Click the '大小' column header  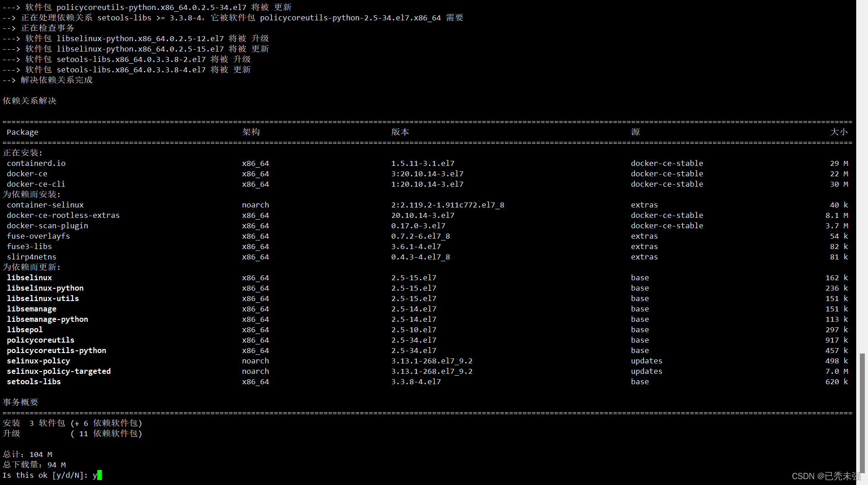pyautogui.click(x=839, y=132)
